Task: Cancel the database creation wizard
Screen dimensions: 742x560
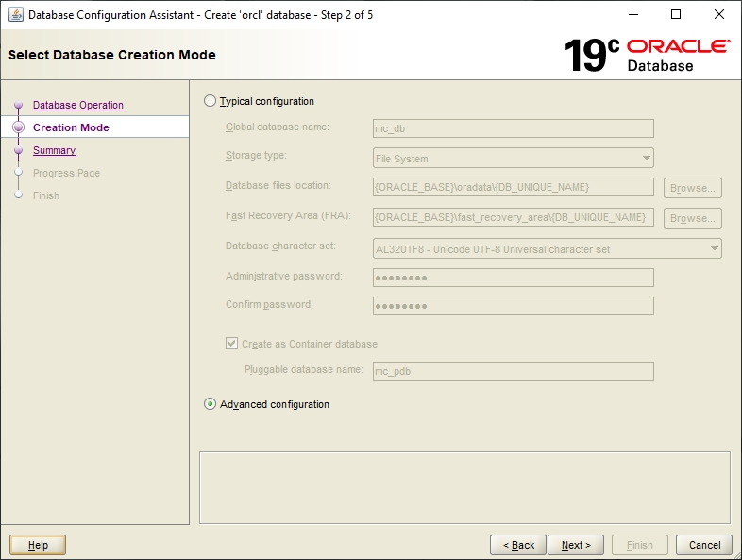Action: (x=704, y=545)
